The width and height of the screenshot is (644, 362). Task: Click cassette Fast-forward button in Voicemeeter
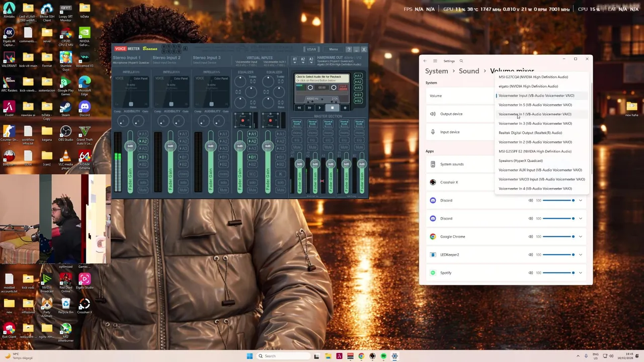click(x=309, y=108)
